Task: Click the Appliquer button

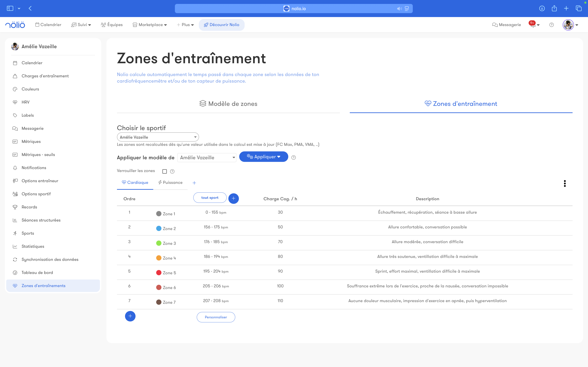Action: (264, 157)
